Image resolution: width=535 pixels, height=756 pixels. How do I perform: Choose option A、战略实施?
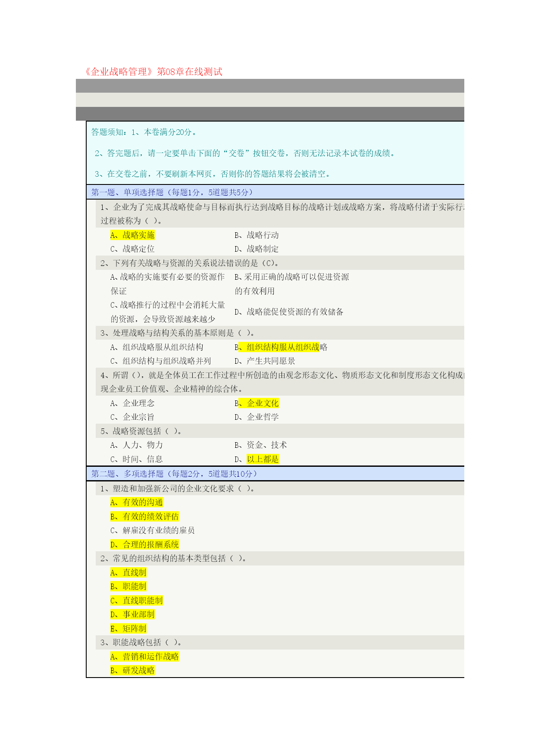132,235
